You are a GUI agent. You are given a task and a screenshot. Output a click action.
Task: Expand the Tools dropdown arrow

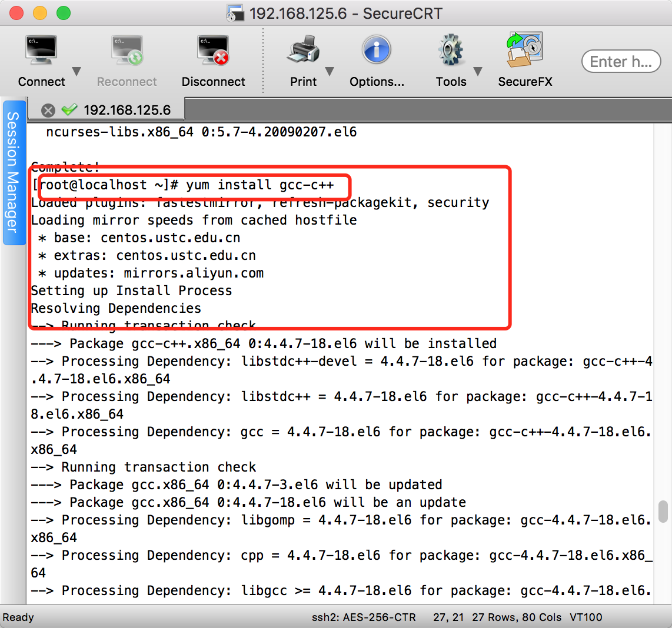coord(478,72)
